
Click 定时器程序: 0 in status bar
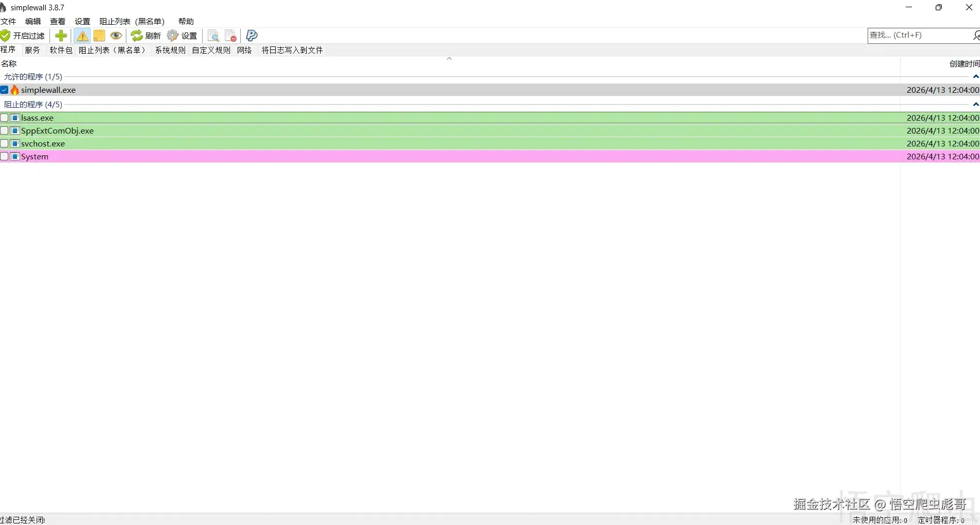click(941, 520)
